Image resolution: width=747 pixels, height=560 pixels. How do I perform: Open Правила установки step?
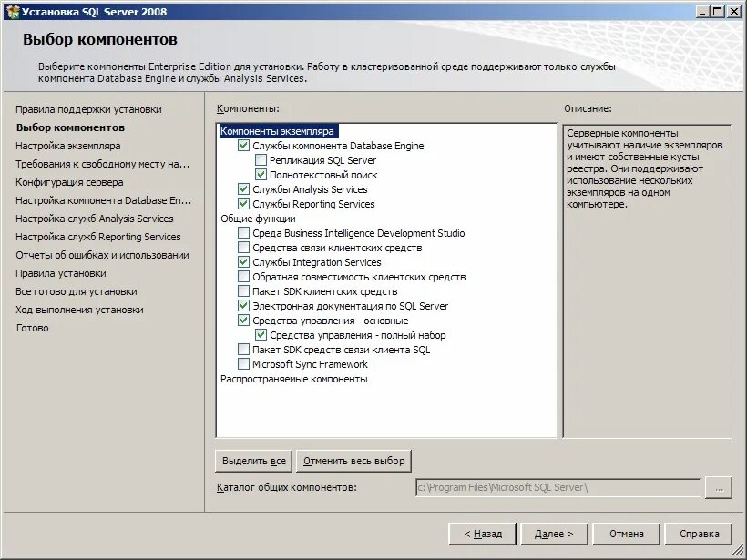61,273
